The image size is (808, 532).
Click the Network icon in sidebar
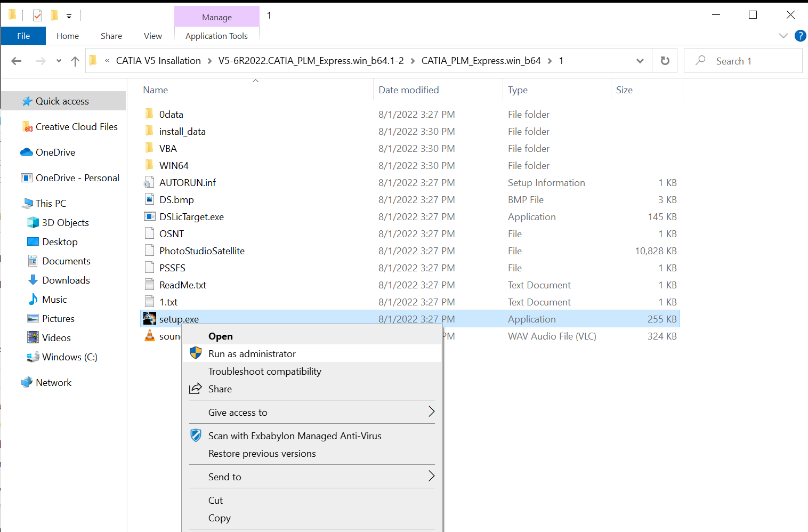pos(27,382)
